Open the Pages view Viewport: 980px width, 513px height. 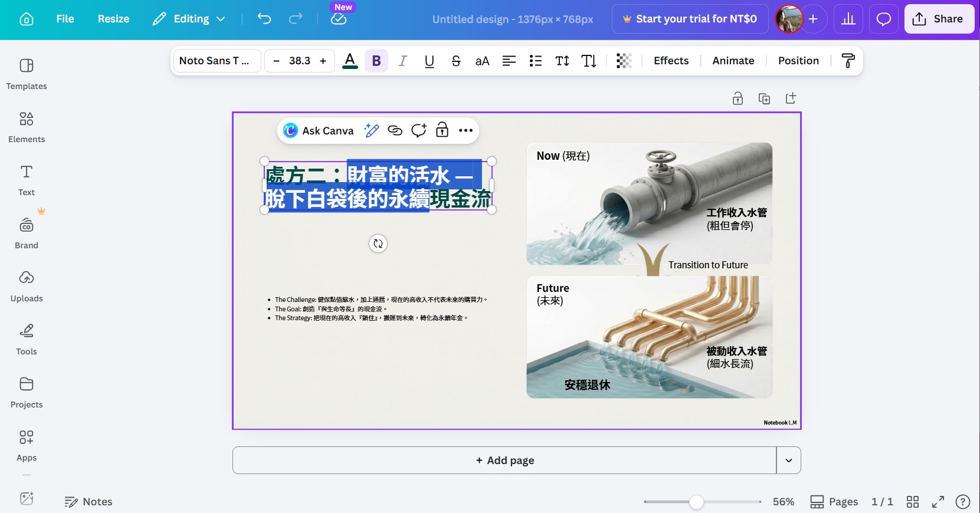(834, 502)
